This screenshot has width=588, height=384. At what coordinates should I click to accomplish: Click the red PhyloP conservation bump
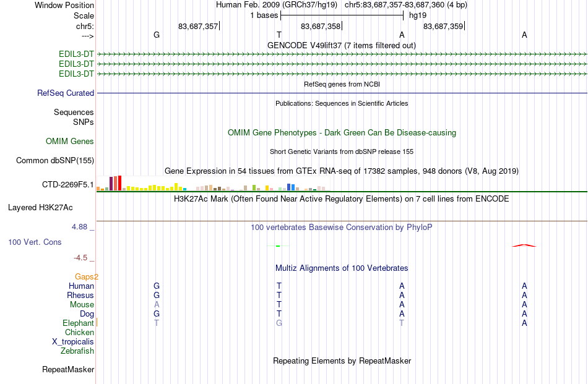click(524, 245)
